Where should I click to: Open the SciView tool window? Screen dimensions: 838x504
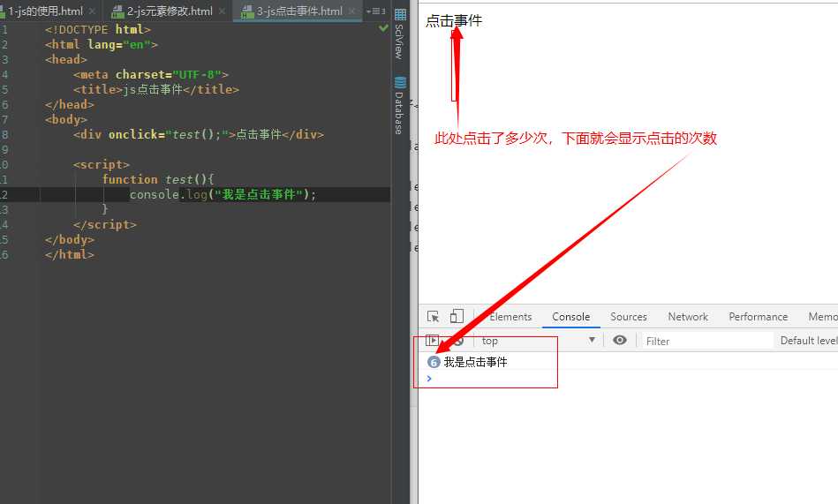tap(399, 34)
